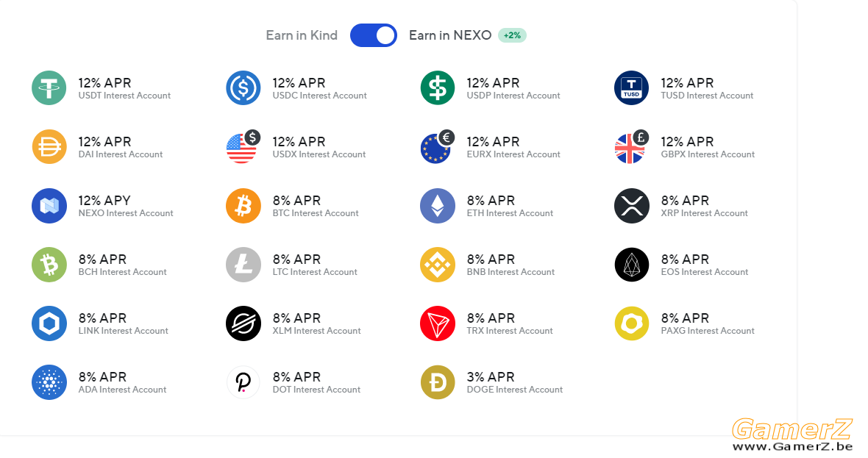
Task: Open PAXG Interest Account link
Action: tap(708, 331)
